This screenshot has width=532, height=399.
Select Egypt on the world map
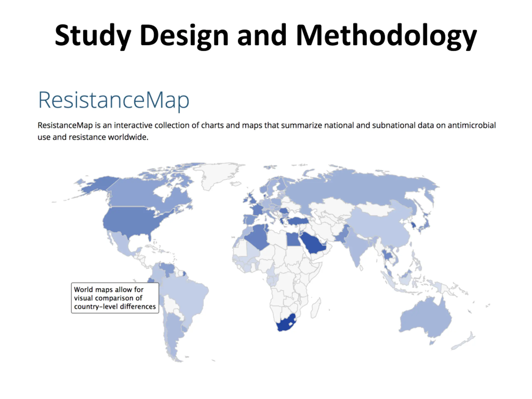click(x=293, y=239)
